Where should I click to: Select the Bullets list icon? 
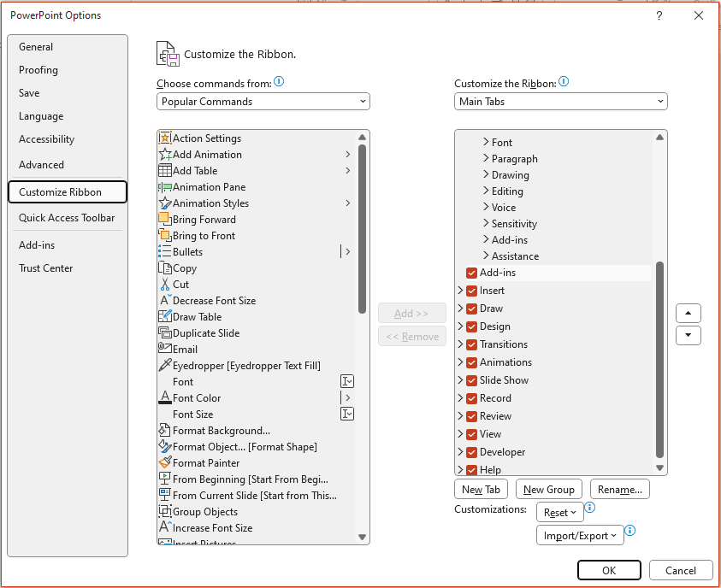click(164, 252)
